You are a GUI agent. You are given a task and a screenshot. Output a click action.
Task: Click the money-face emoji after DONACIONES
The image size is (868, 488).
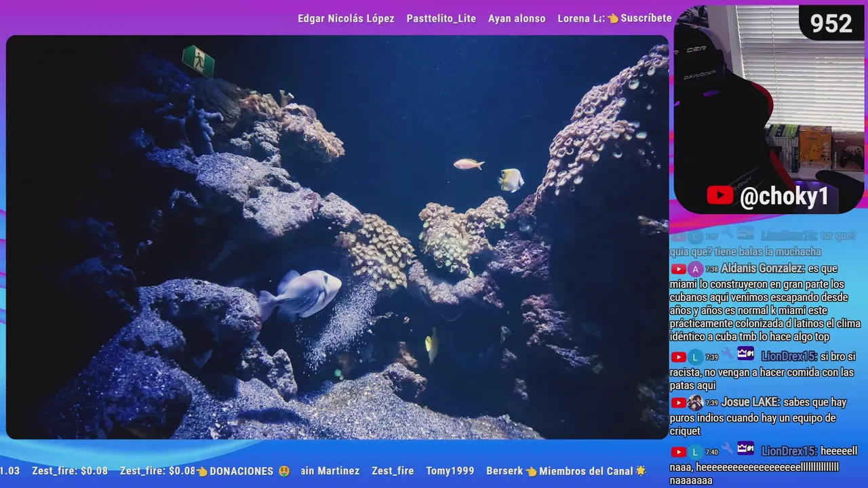[x=283, y=471]
